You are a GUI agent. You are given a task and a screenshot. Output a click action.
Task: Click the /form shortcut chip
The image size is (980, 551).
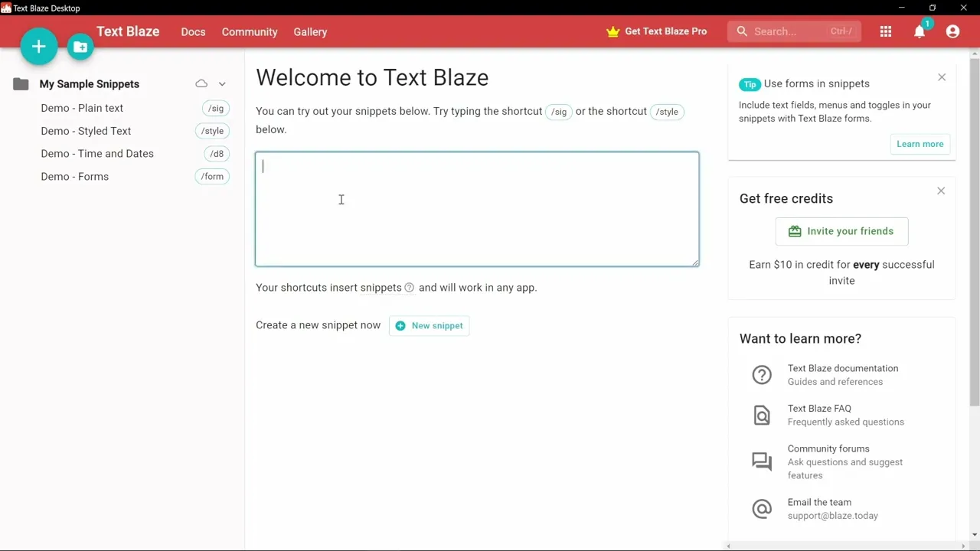(x=212, y=177)
